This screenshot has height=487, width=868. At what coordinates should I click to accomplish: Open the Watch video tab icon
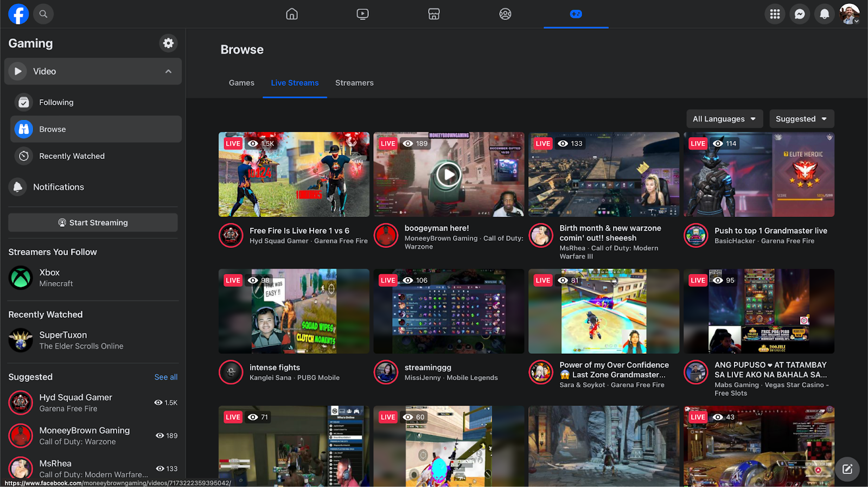coord(363,14)
